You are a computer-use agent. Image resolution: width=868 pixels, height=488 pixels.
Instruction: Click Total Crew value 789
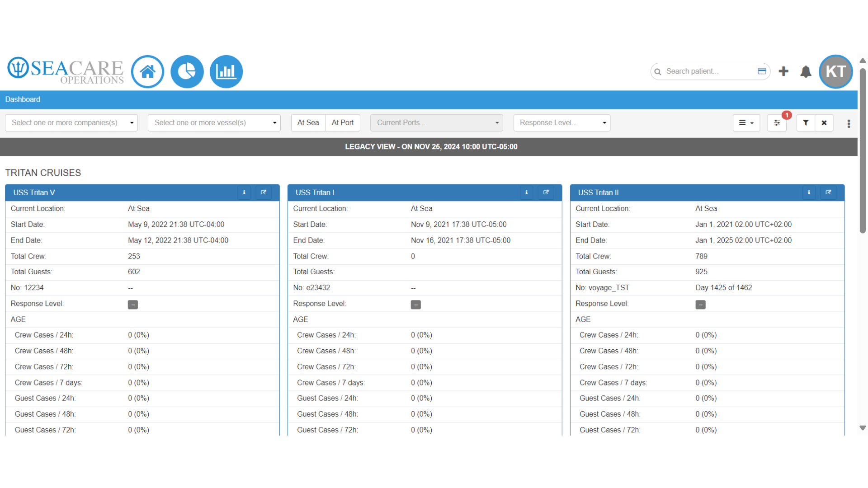[702, 256]
